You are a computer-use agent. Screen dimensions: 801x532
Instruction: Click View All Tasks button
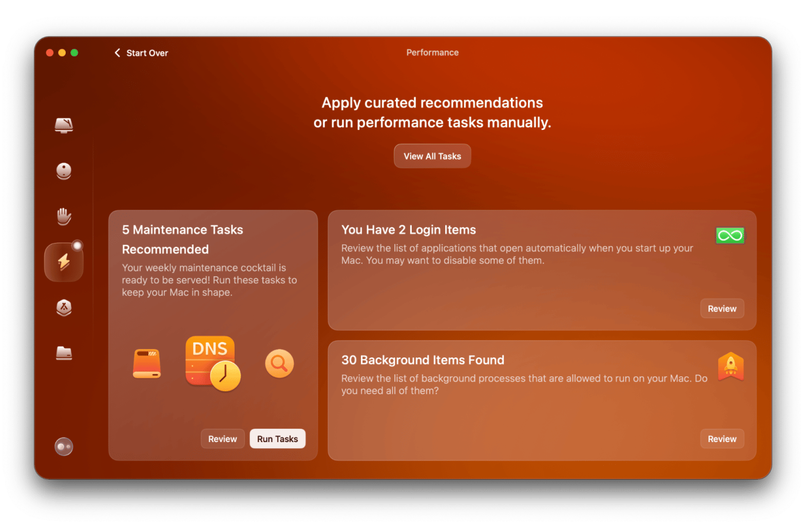coord(432,156)
